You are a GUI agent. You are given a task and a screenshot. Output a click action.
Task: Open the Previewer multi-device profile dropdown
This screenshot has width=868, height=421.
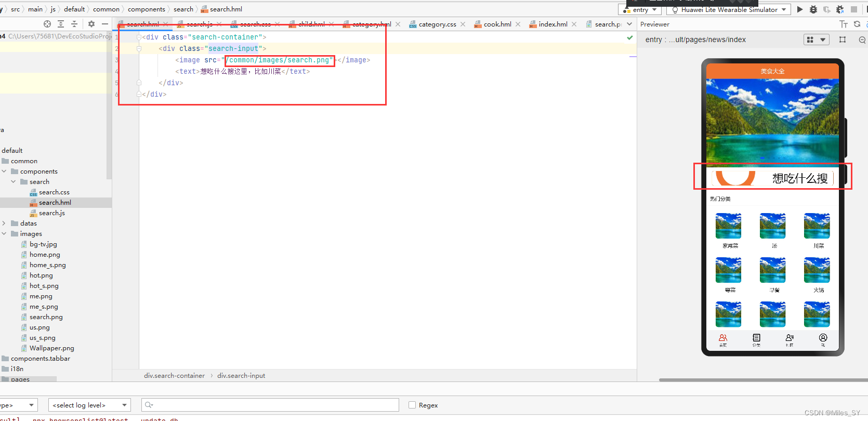pyautogui.click(x=816, y=40)
